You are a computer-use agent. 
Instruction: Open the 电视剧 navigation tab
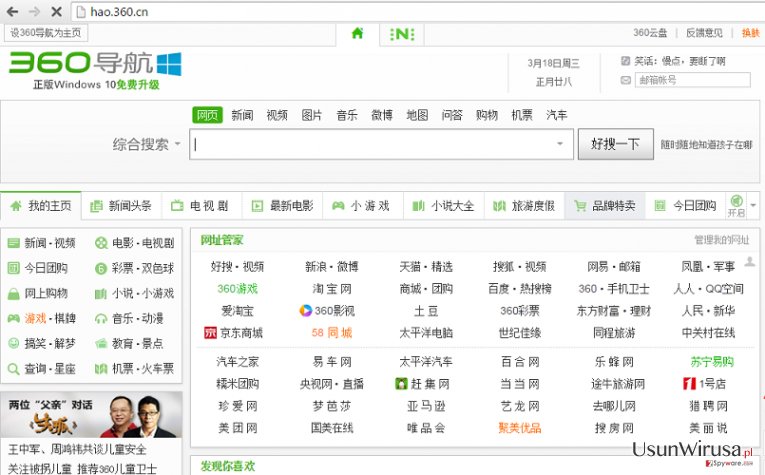pos(202,206)
